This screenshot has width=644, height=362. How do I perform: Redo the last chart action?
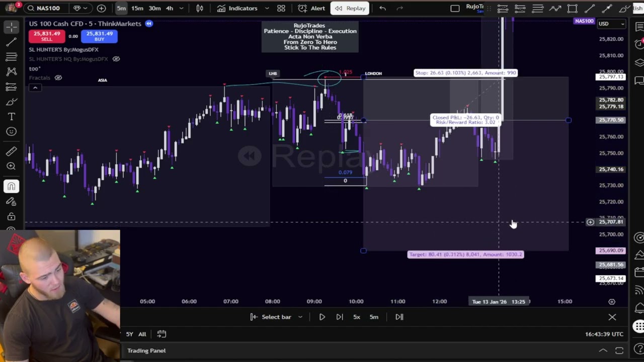(400, 8)
